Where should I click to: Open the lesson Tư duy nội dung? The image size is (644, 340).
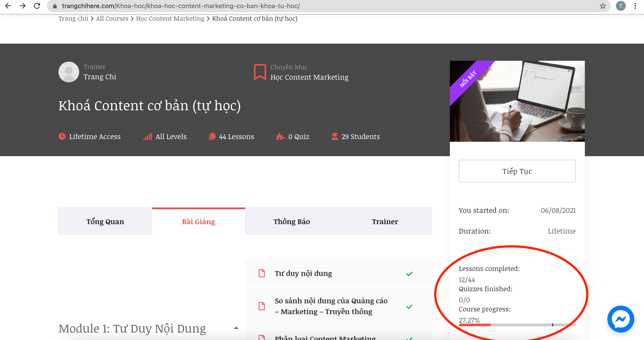click(303, 273)
